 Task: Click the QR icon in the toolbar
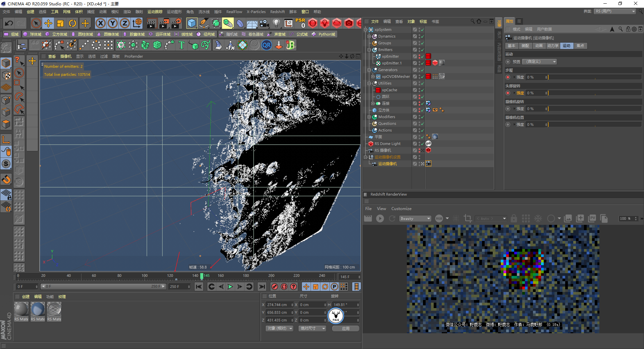[x=267, y=45]
